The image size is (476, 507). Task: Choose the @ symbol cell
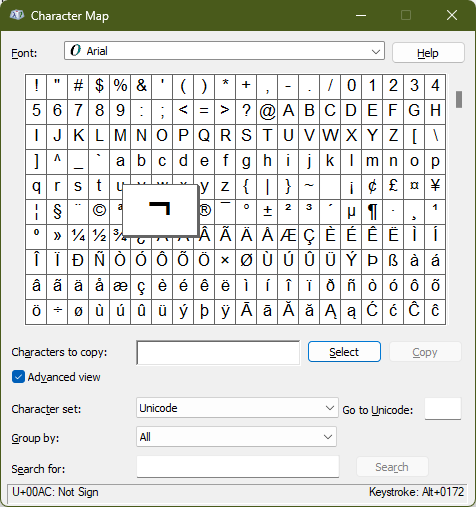(267, 111)
